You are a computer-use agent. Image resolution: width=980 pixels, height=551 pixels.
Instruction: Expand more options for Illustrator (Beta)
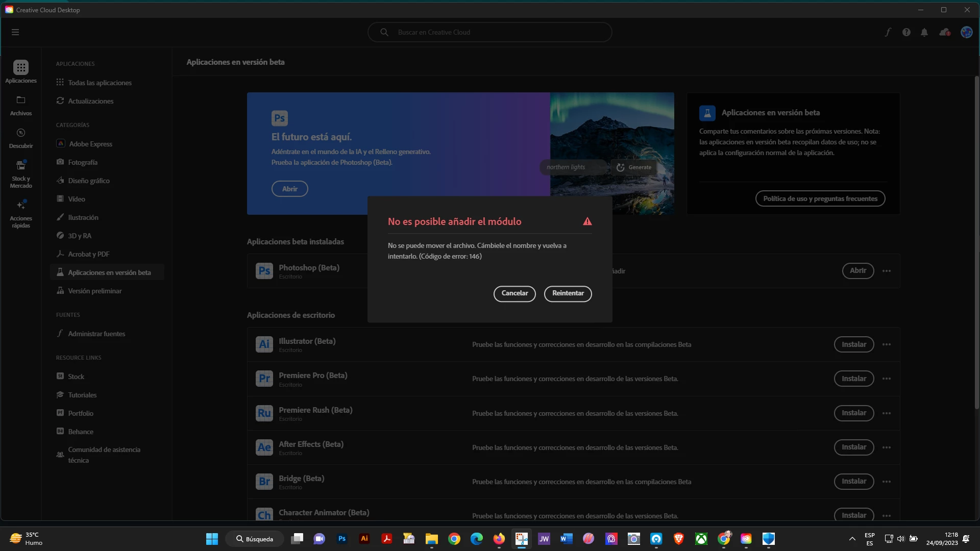(887, 344)
